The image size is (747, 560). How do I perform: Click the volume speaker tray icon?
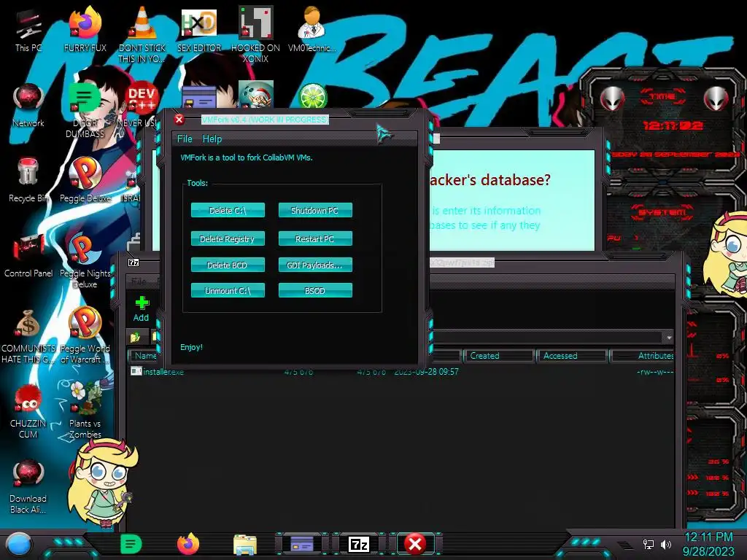coord(665,544)
